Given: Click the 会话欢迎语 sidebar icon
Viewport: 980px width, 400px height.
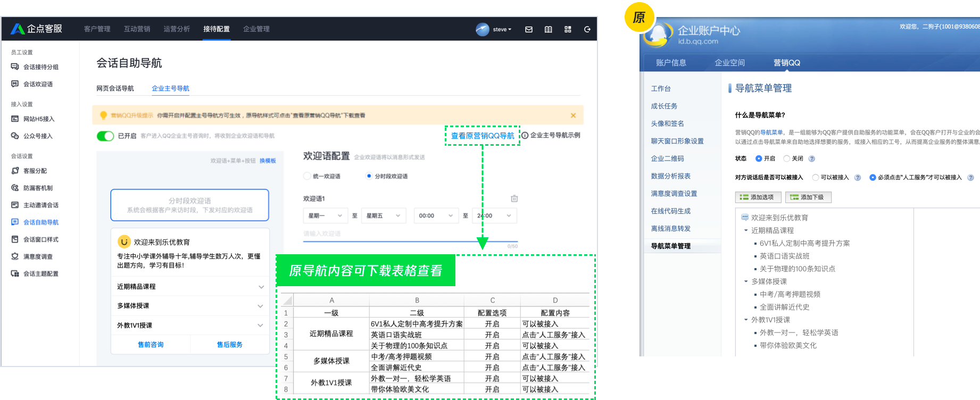Looking at the screenshot, I should pos(15,84).
